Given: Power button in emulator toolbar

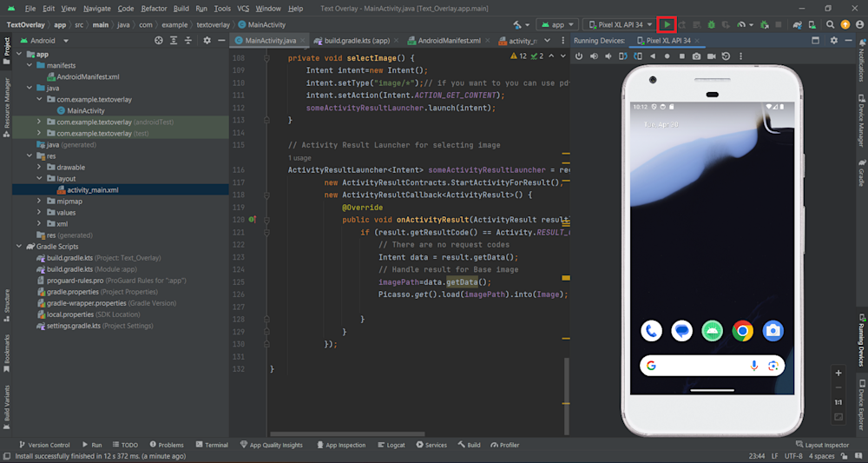Looking at the screenshot, I should [579, 56].
